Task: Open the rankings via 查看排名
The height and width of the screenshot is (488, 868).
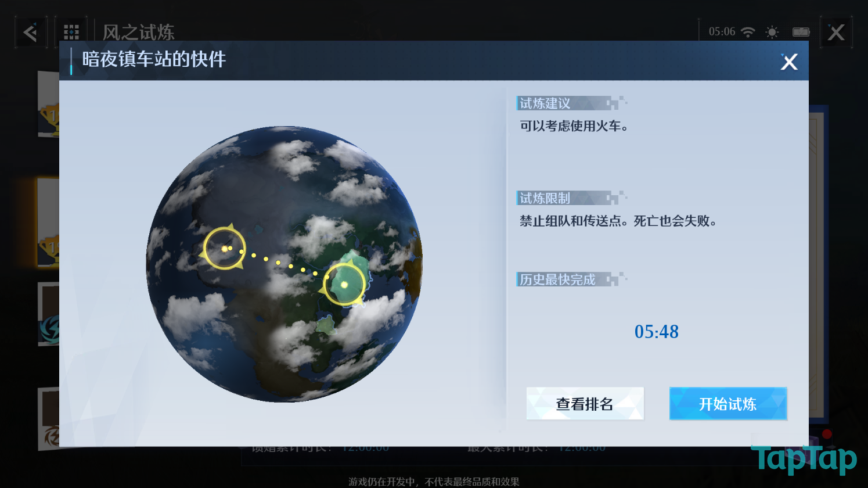Action: coord(585,404)
